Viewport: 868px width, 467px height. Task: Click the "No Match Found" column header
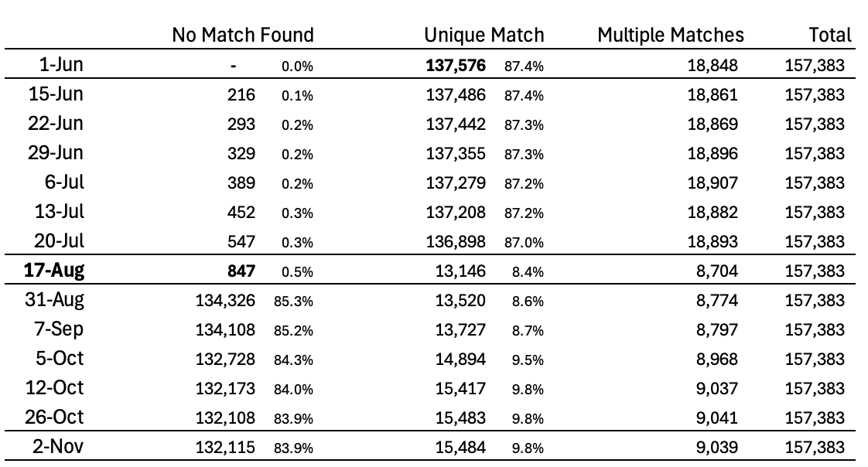pyautogui.click(x=243, y=35)
